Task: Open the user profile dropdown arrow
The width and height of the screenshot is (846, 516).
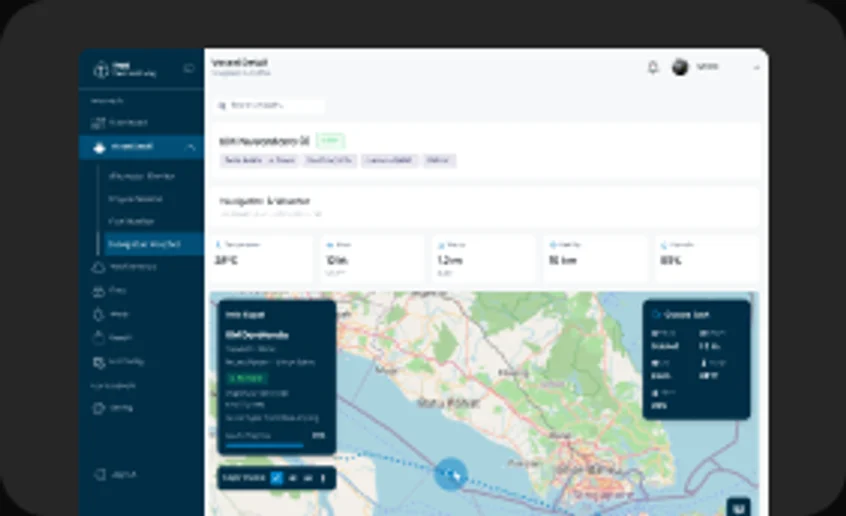Action: 756,68
